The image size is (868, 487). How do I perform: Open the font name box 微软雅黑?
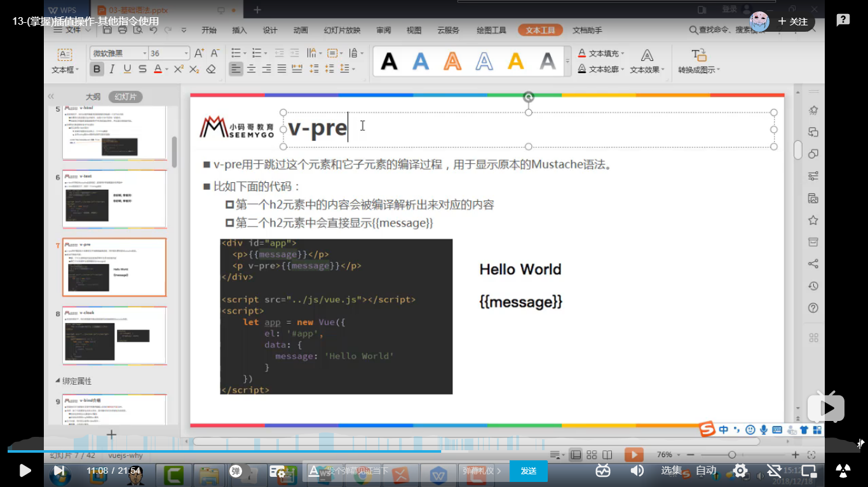pos(119,53)
